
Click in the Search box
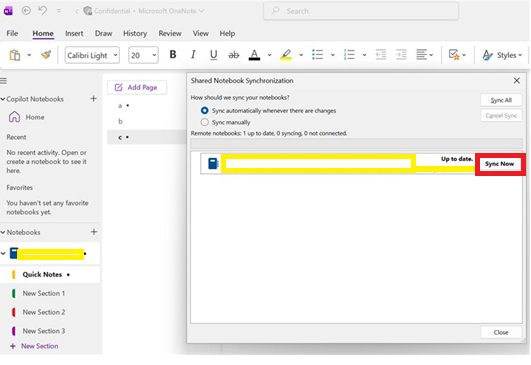point(361,11)
